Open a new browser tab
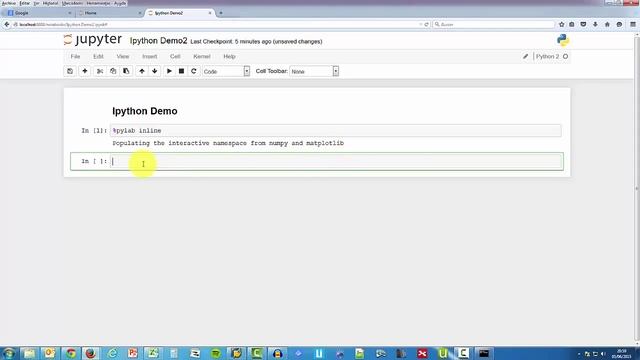640x360 pixels. 221,13
